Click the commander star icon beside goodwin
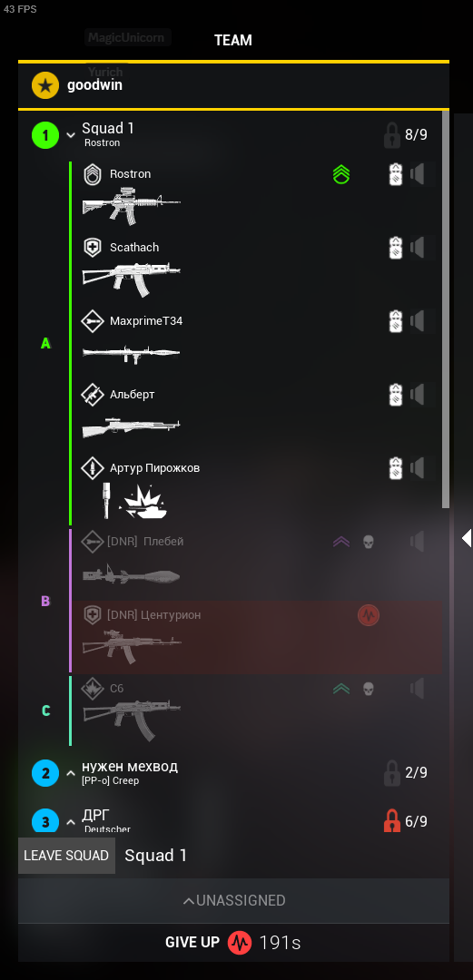 (x=45, y=85)
